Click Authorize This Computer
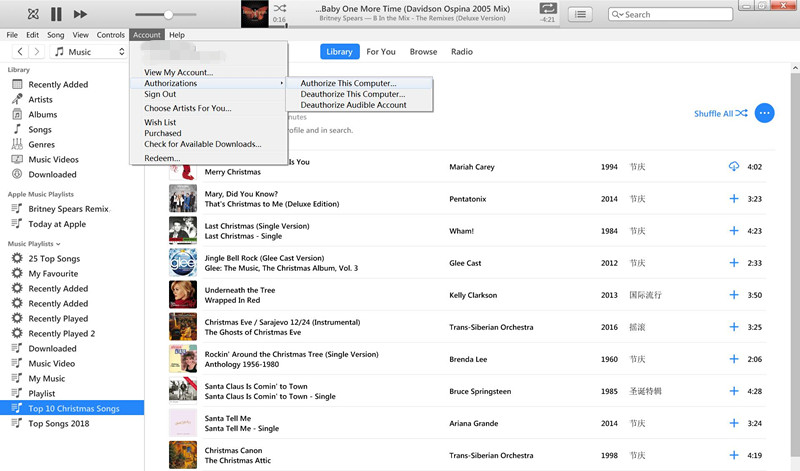Viewport: 800px width, 471px height. pos(359,83)
